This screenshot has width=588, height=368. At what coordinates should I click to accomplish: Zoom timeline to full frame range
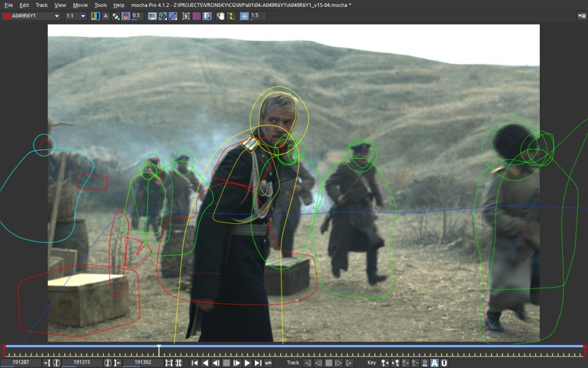point(179,363)
